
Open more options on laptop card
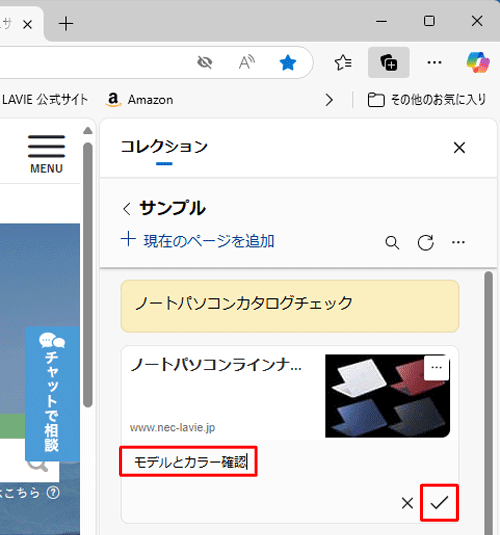[x=436, y=368]
